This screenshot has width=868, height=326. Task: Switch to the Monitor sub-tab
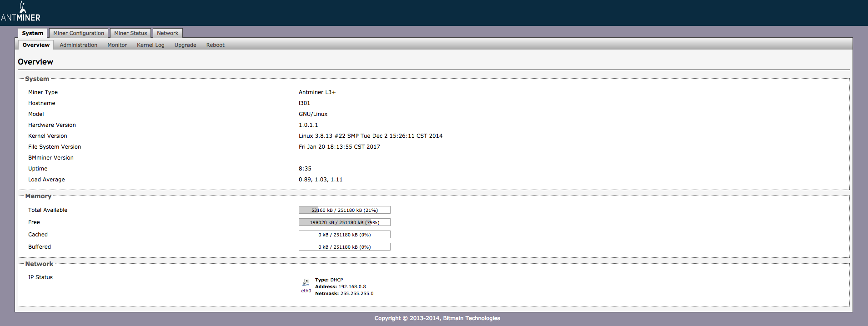(x=117, y=45)
